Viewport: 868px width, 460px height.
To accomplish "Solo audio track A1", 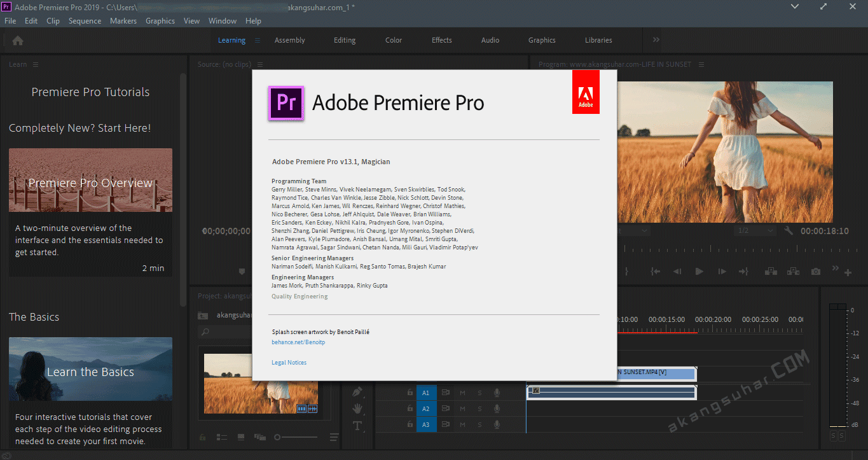I will [480, 393].
